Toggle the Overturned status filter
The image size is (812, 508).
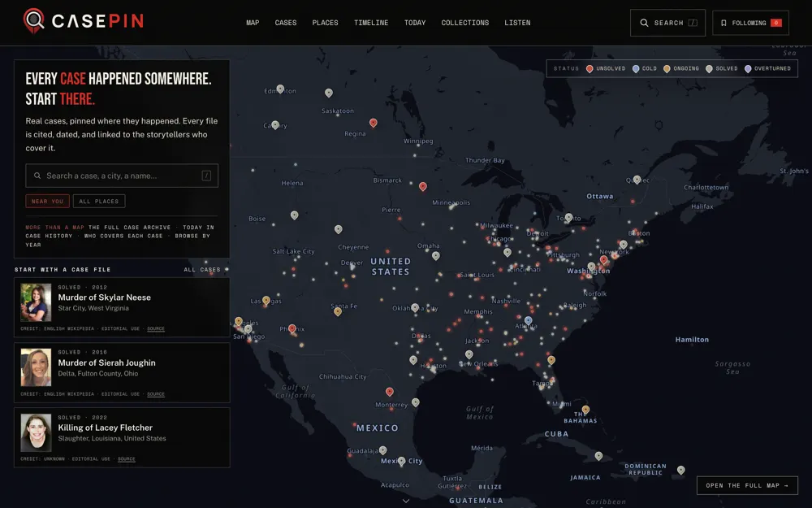pyautogui.click(x=767, y=68)
